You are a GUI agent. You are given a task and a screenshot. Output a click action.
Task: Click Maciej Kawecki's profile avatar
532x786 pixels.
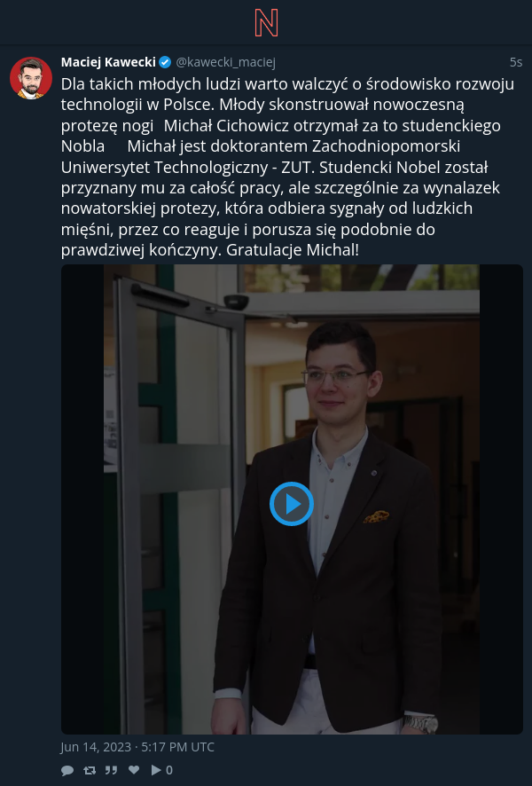pos(31,78)
